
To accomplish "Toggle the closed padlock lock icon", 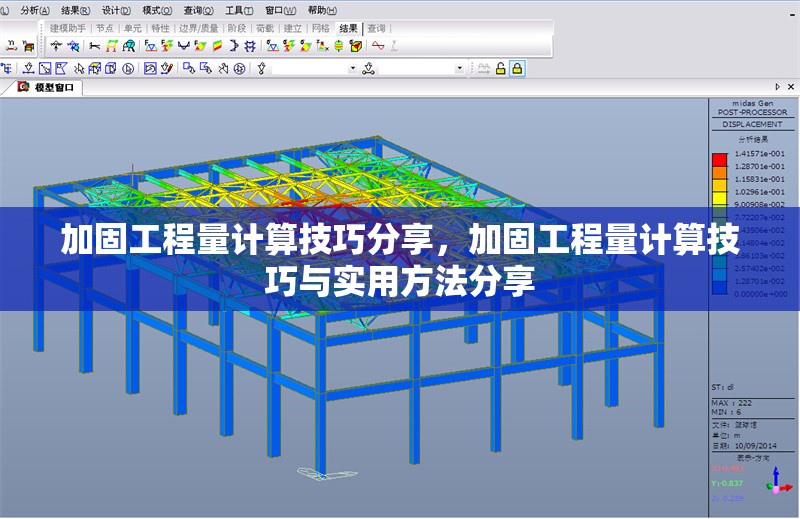I will click(x=517, y=68).
